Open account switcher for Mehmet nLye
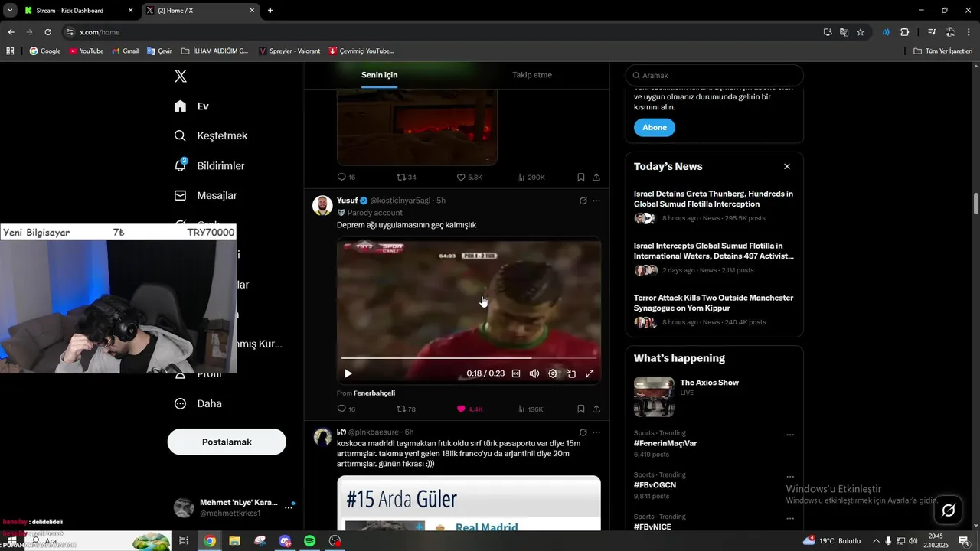This screenshot has width=980, height=551. click(x=234, y=507)
